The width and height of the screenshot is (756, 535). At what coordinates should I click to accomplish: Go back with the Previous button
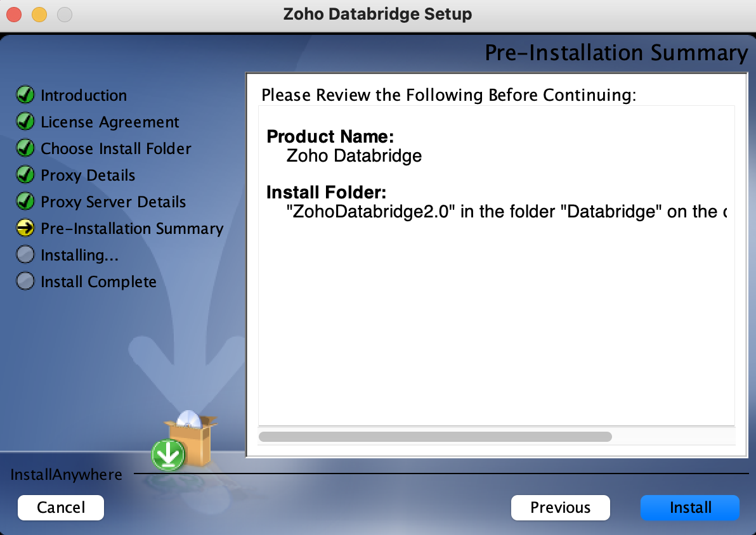(x=560, y=508)
